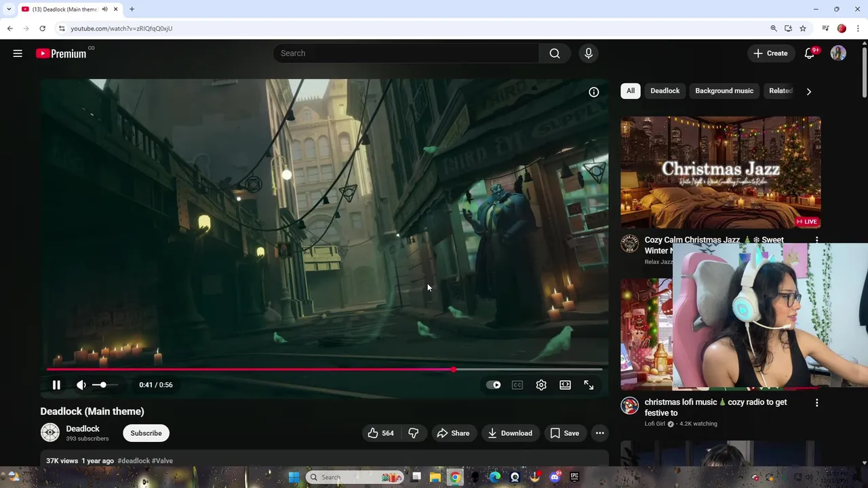Click the Create button
Viewport: 868px width, 488px height.
[x=770, y=54]
